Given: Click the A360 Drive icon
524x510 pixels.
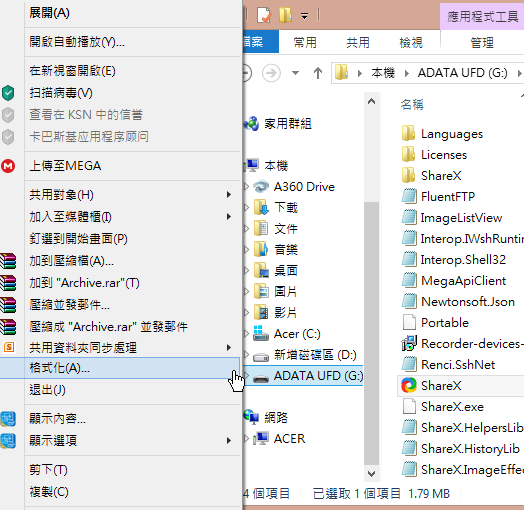Looking at the screenshot, I should click(261, 187).
